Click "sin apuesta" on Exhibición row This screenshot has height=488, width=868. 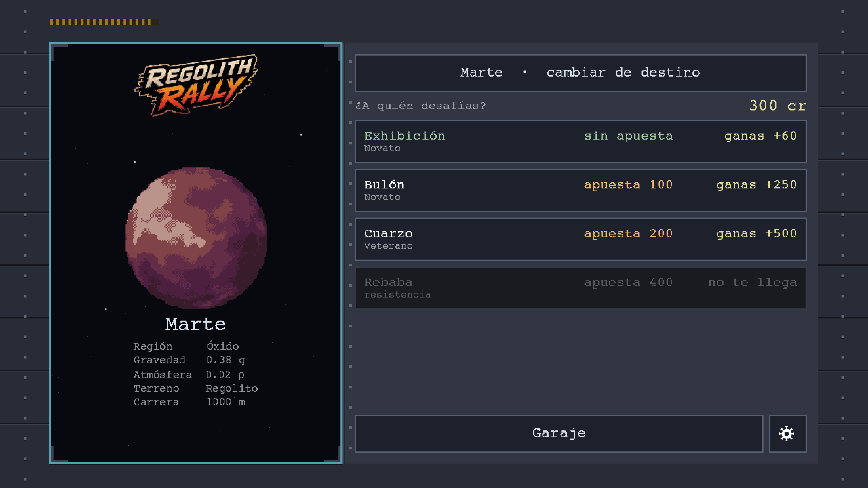point(628,136)
